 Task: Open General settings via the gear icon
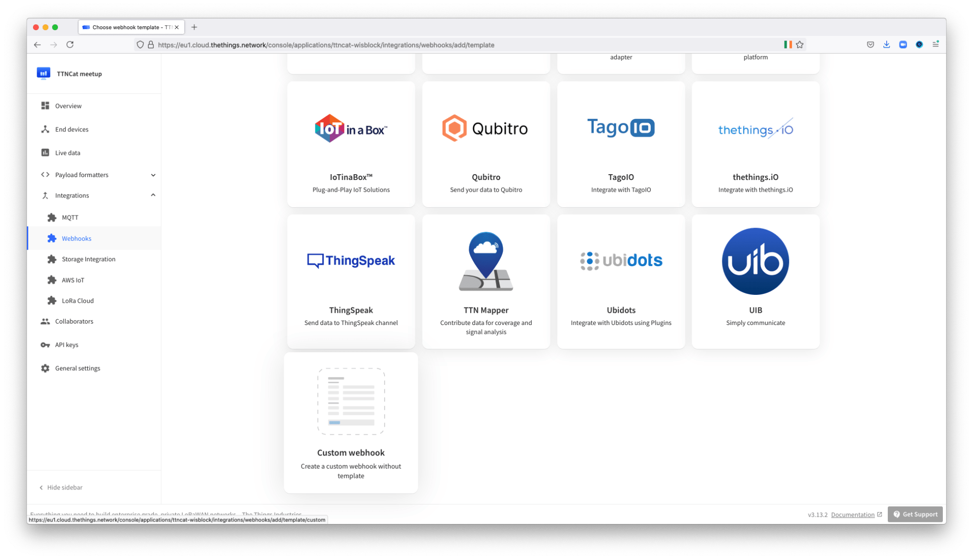(45, 368)
